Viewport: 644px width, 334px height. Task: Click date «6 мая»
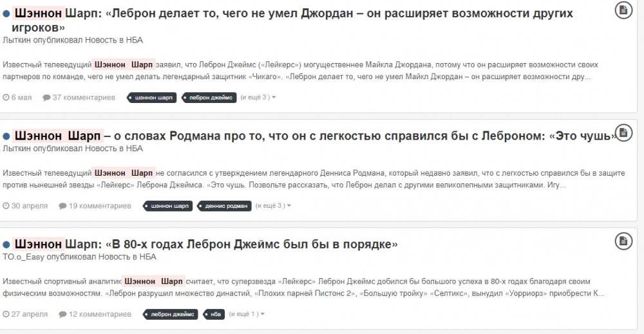tap(21, 98)
